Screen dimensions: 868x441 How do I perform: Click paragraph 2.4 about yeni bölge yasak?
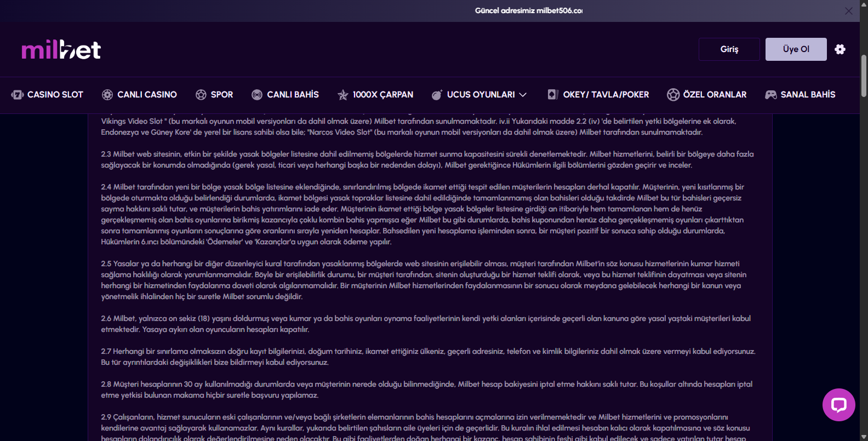pyautogui.click(x=422, y=214)
